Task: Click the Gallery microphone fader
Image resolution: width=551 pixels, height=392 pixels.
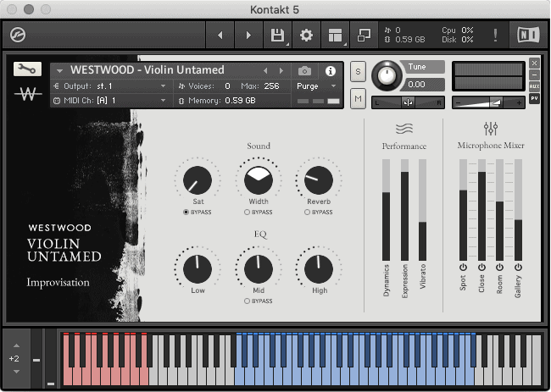Action: click(518, 210)
